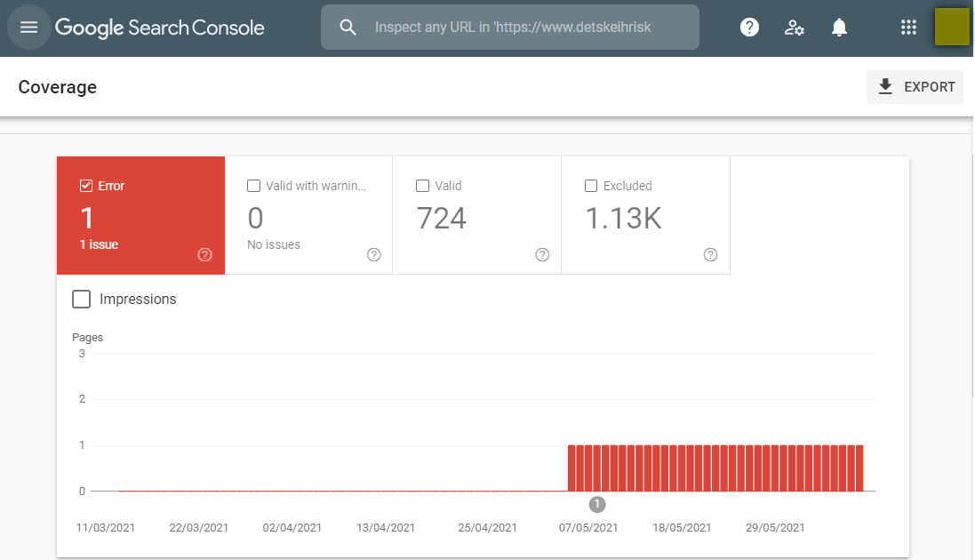Click the Coverage page title
Screen dimensions: 975x560
57,87
